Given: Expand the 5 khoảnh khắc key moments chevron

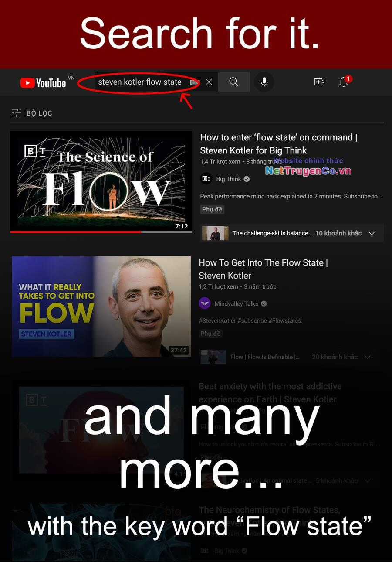Looking at the screenshot, I should 368,481.
